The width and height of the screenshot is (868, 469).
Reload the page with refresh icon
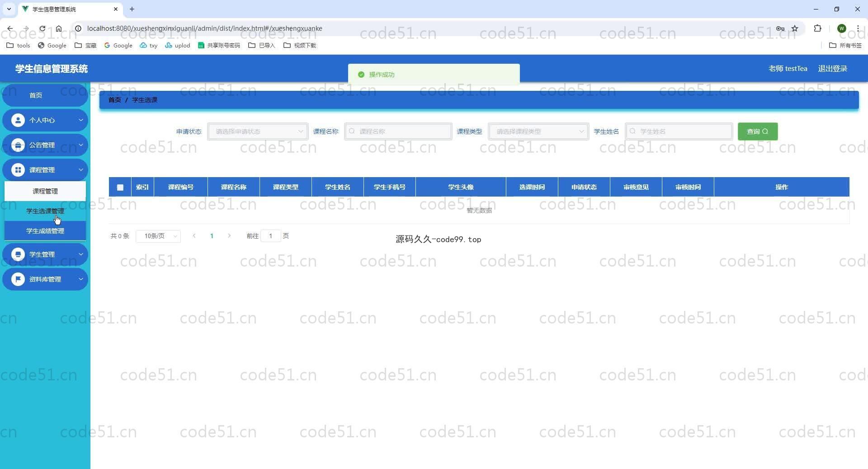pyautogui.click(x=42, y=28)
